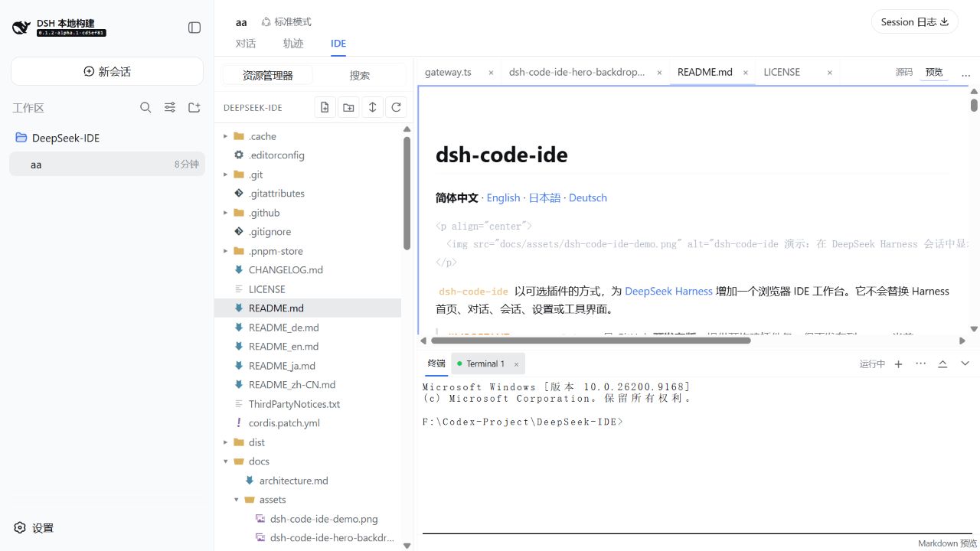980x551 pixels.
Task: Switch to source view (源码)
Action: tap(904, 72)
